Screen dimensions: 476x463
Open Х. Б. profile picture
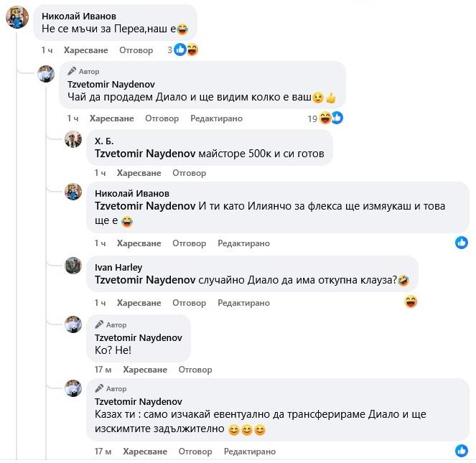(x=73, y=139)
